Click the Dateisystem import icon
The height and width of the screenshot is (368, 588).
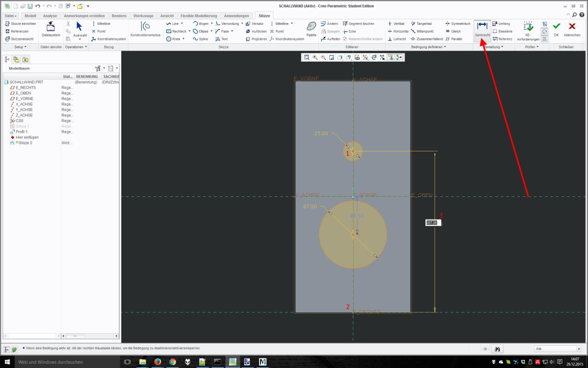[51, 27]
